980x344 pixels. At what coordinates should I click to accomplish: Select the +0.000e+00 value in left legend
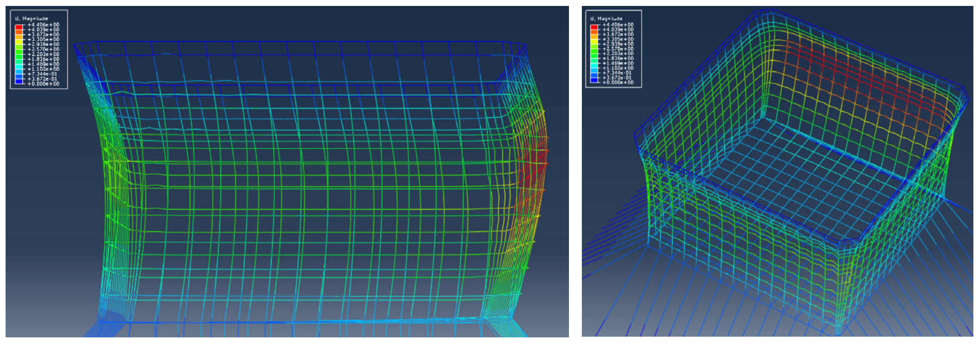click(x=43, y=84)
